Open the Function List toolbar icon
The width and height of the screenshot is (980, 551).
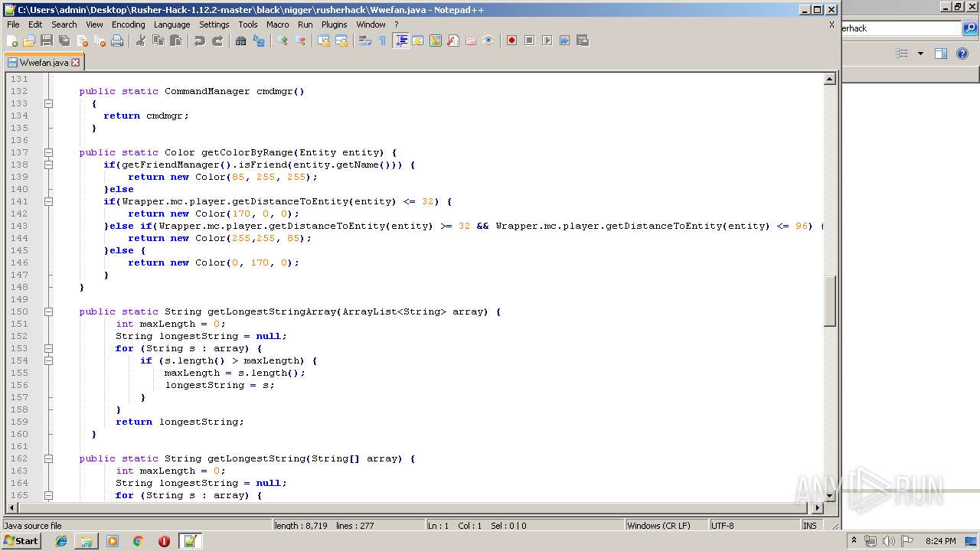point(452,41)
